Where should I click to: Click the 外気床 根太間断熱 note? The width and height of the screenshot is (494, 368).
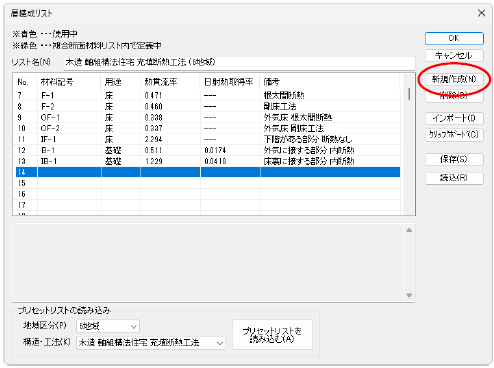pos(298,118)
